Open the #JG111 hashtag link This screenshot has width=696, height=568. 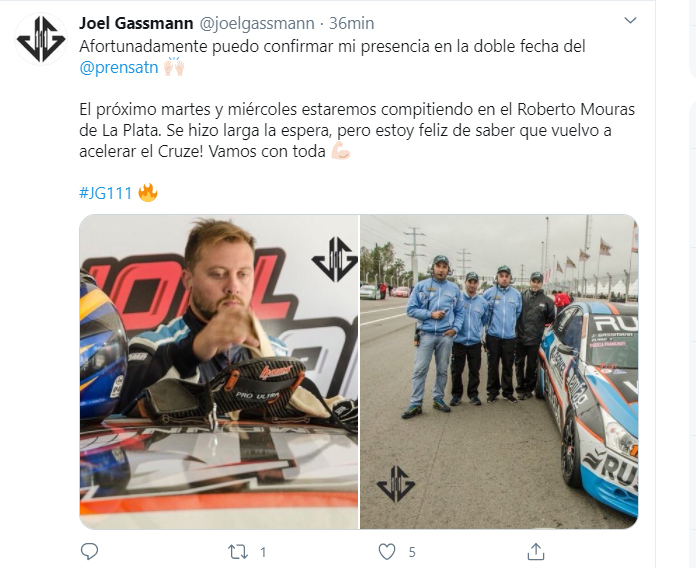pos(106,193)
